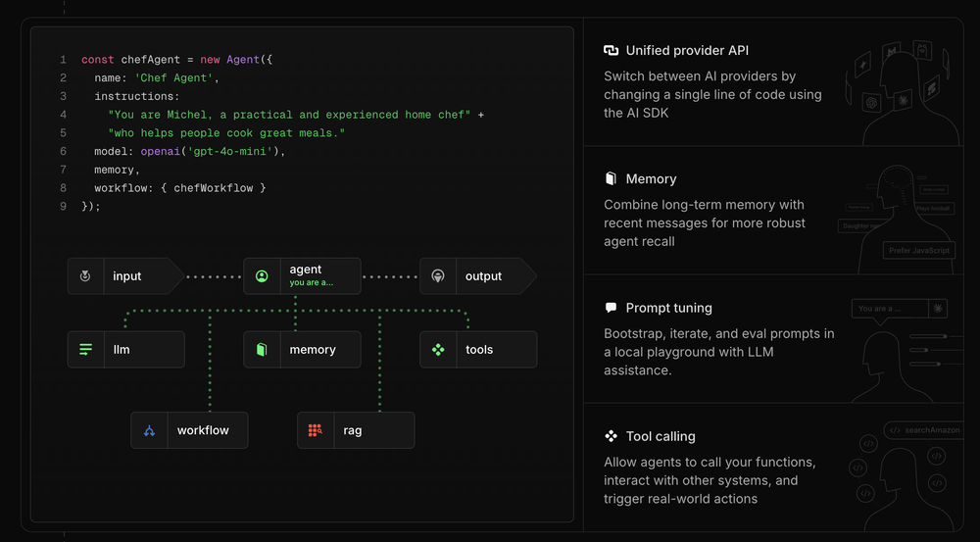Click the "who helps people cook" line
The image size is (980, 542).
click(226, 133)
